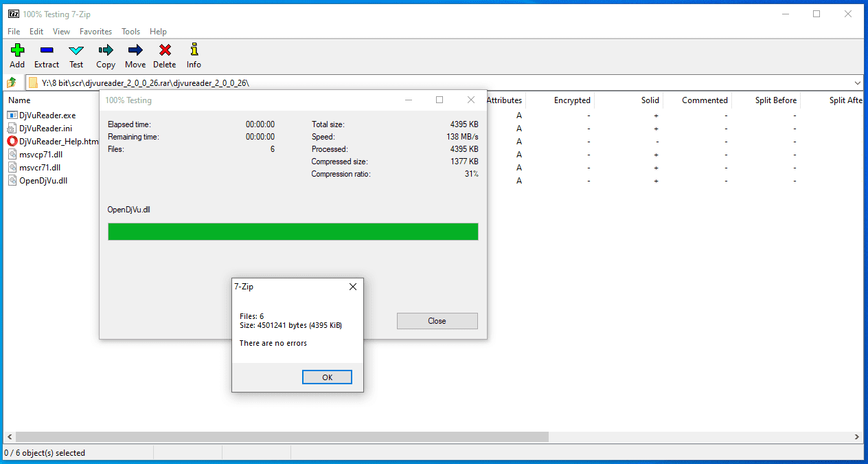Viewport: 868px width, 464px height.
Task: Click the scrollbar left arrow
Action: pos(10,437)
